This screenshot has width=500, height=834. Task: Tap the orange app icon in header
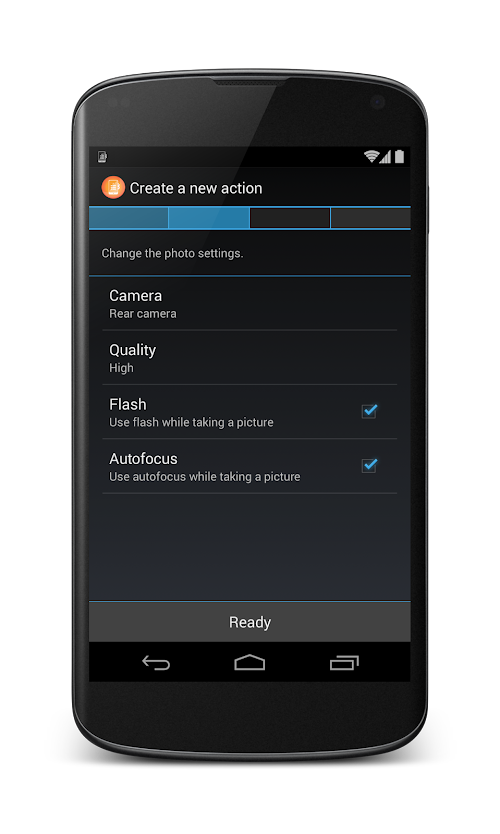pos(113,188)
